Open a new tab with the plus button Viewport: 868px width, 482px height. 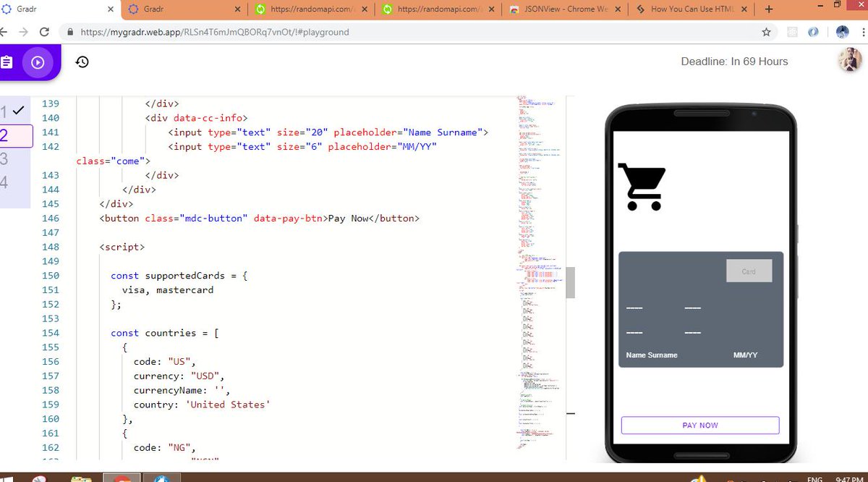pyautogui.click(x=768, y=9)
